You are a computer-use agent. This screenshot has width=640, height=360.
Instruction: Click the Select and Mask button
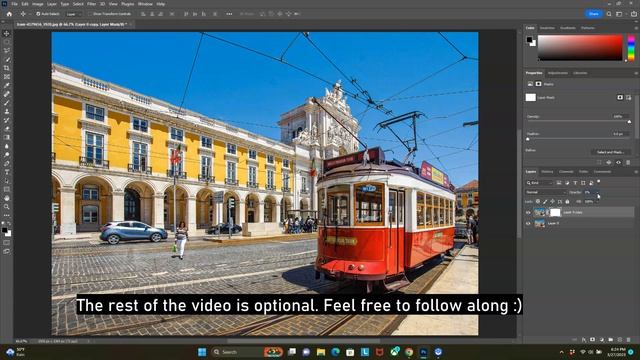coord(610,152)
